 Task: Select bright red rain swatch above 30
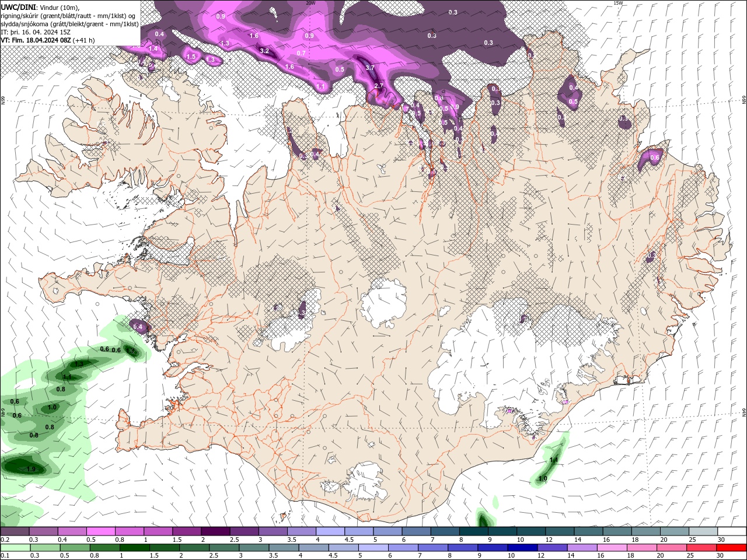(731, 548)
